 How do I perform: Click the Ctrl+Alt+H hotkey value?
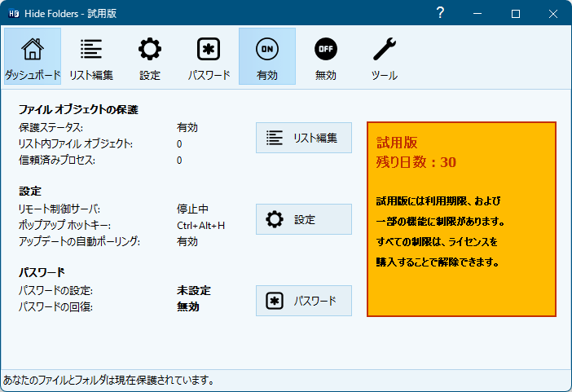coord(200,226)
